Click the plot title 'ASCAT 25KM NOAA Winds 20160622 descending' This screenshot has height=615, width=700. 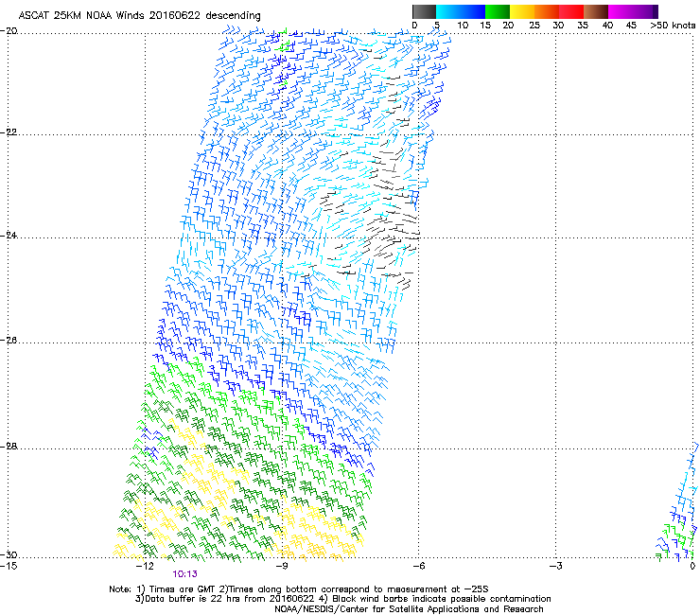139,15
